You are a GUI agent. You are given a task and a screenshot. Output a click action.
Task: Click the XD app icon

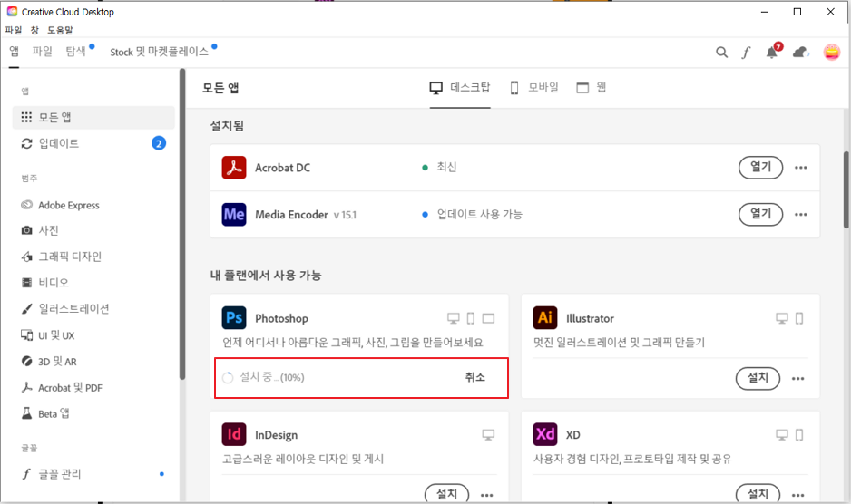coord(545,434)
